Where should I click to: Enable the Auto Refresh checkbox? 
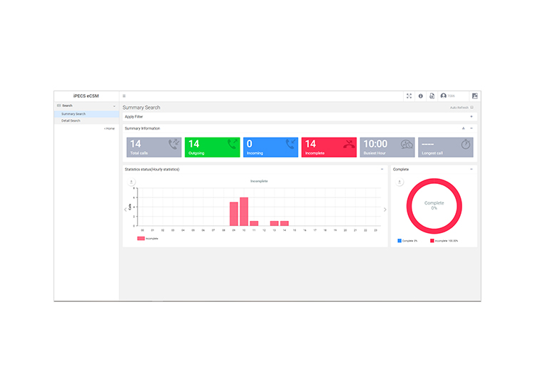(x=472, y=108)
